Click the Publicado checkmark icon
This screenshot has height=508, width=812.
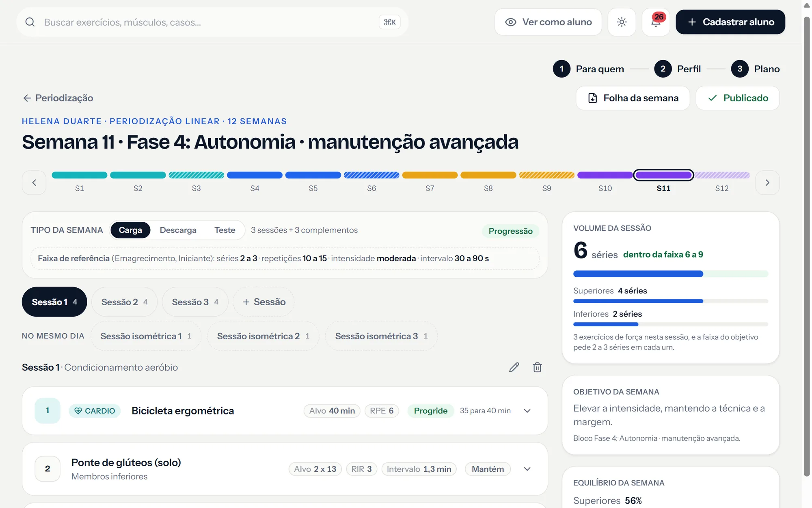712,98
